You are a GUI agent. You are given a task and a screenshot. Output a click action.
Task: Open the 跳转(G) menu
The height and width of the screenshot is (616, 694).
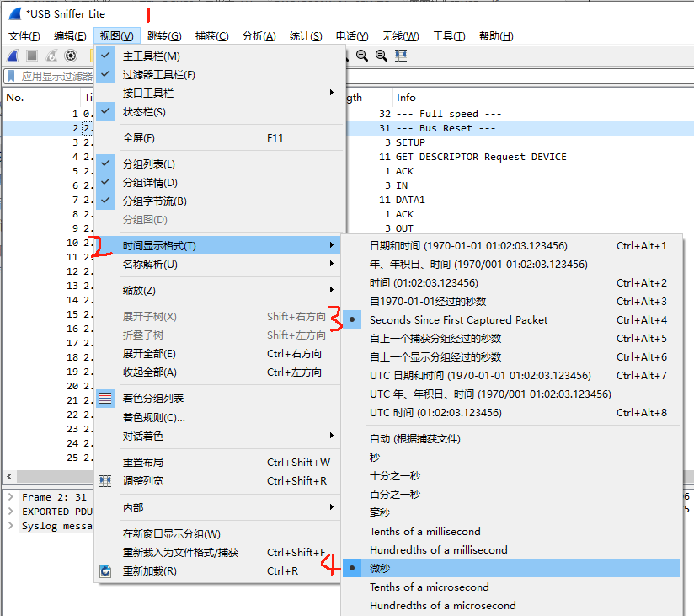(164, 36)
